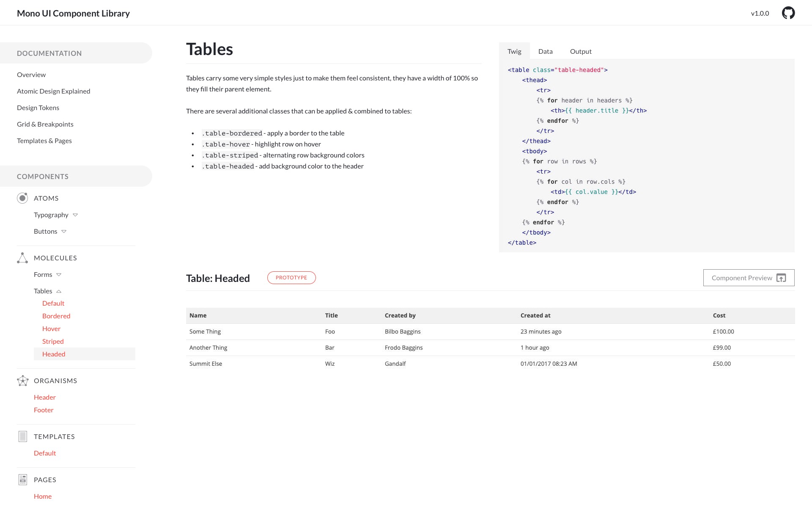Click the Templates document icon
Screen dimensions: 812x508
pyautogui.click(x=23, y=436)
